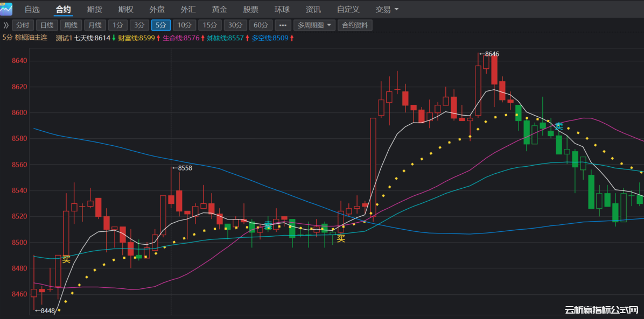Expand the toolbar double-chevron

click(x=6, y=25)
